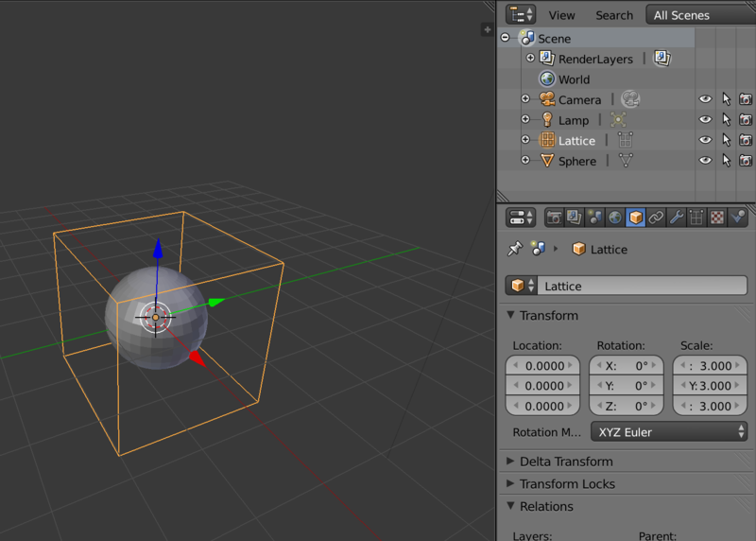Click the mesh data icon beside Sphere
The width and height of the screenshot is (756, 541).
click(626, 160)
